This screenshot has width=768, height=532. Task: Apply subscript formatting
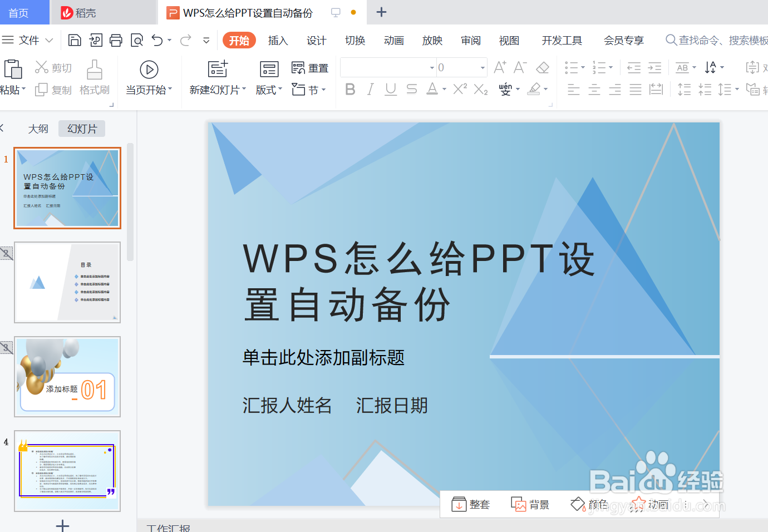pyautogui.click(x=481, y=89)
